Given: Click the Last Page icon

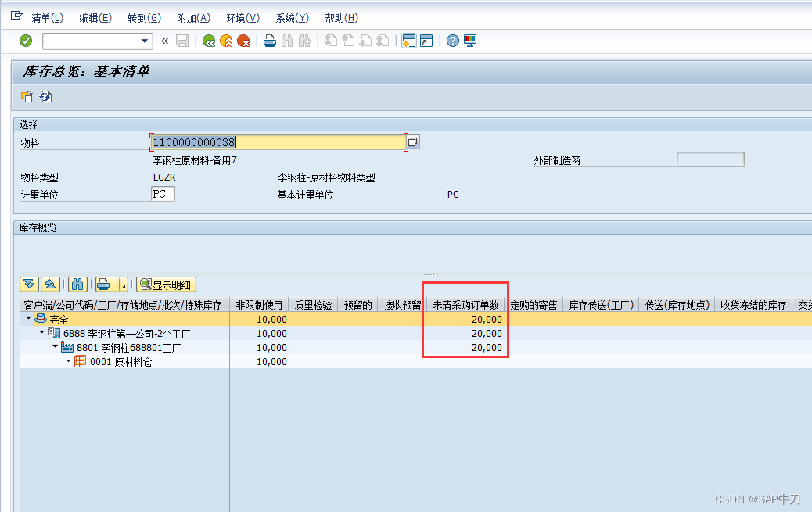Looking at the screenshot, I should point(383,41).
